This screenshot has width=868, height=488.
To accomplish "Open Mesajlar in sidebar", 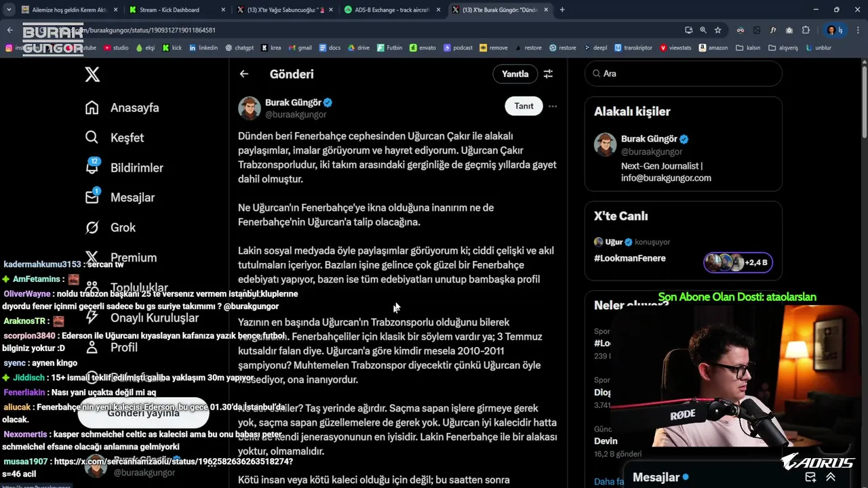I will pos(120,197).
